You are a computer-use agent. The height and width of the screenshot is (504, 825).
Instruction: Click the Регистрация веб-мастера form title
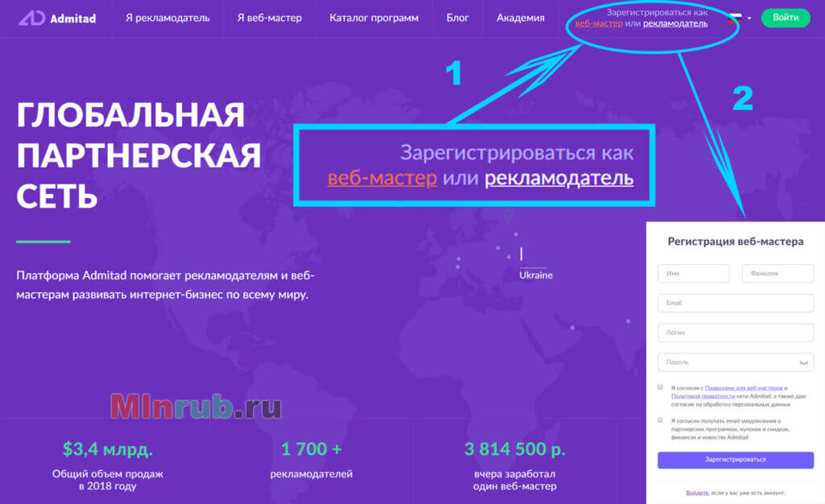736,242
